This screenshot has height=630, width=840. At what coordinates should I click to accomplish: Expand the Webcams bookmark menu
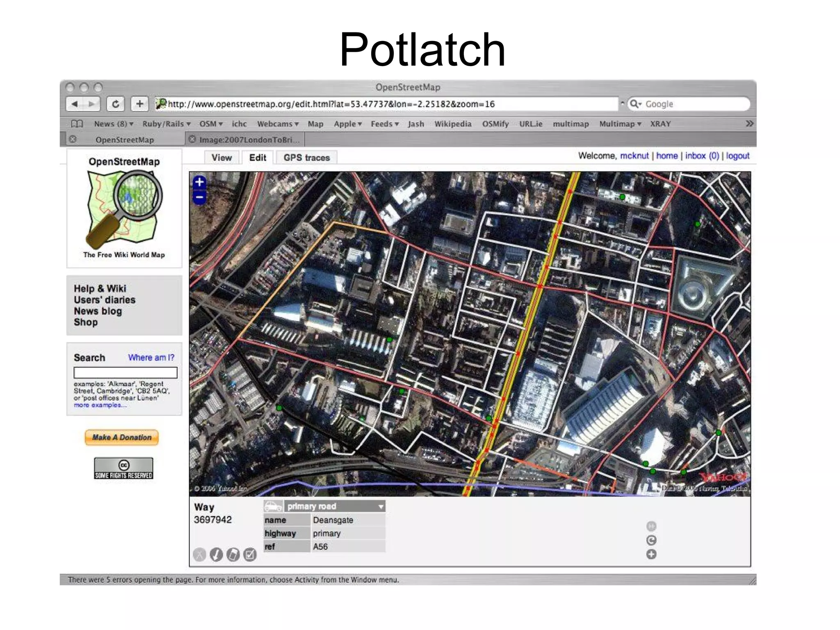[278, 124]
